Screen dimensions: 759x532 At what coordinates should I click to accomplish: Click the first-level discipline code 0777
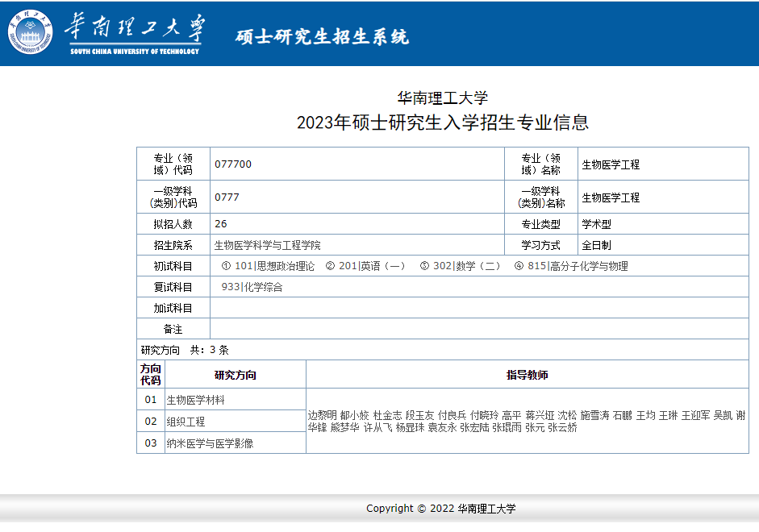pyautogui.click(x=227, y=197)
